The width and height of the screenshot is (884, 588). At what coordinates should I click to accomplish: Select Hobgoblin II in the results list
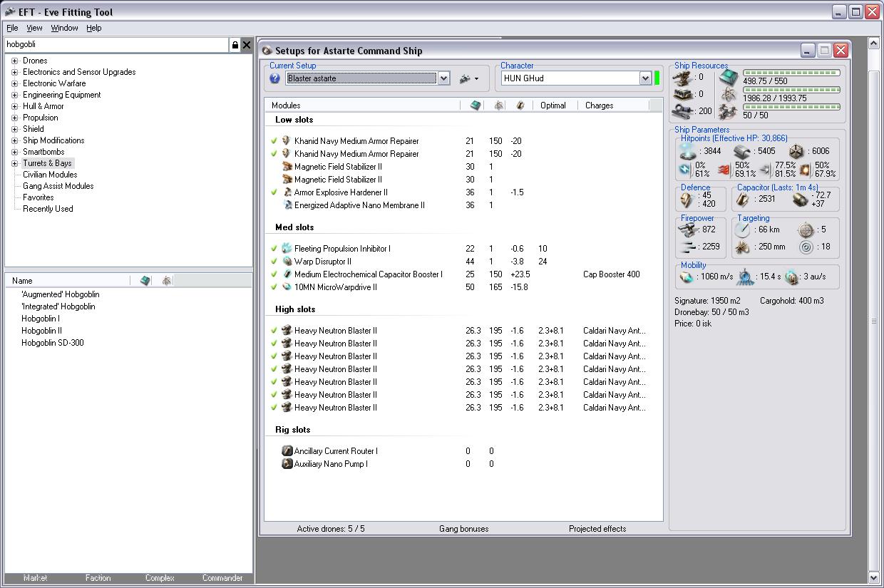pyautogui.click(x=41, y=331)
